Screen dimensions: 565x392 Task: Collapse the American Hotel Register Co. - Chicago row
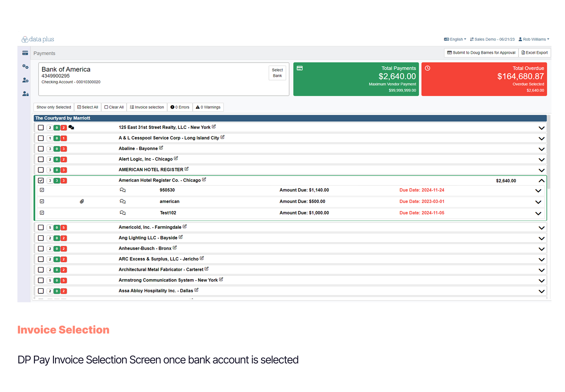point(541,181)
